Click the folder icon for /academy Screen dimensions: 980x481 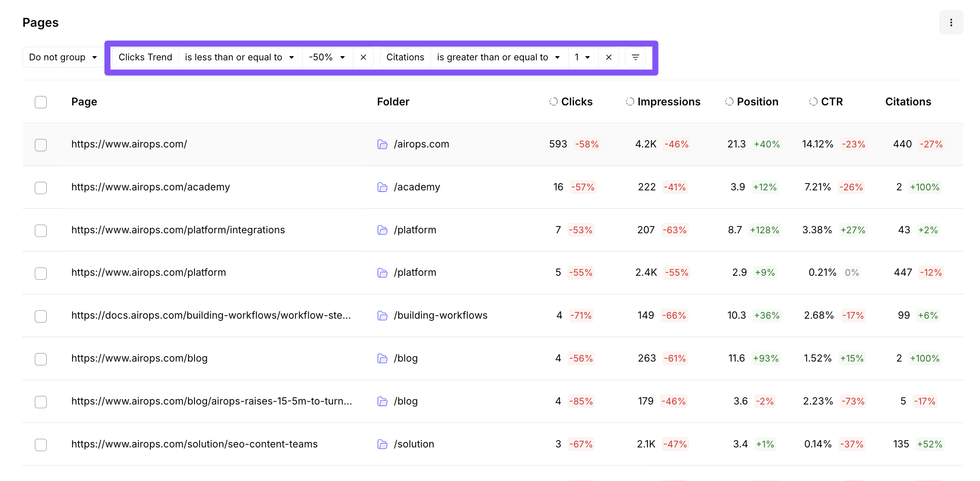click(x=382, y=187)
